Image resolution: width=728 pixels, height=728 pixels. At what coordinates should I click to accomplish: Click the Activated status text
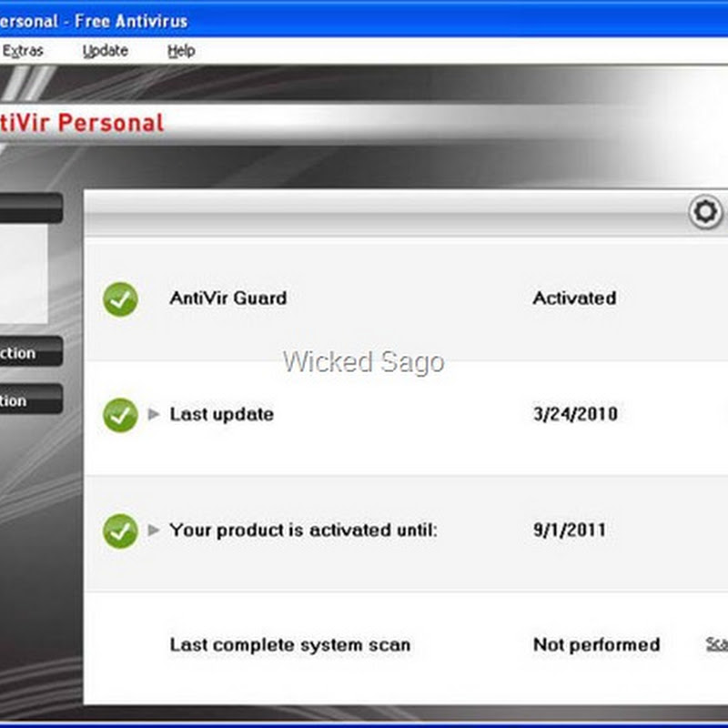pos(574,298)
